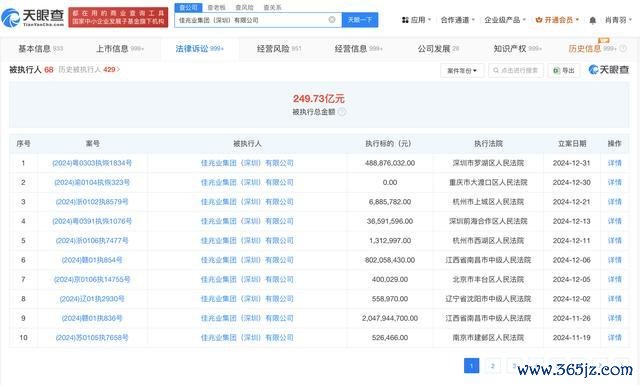Open the notification bell icon
Screen dimensions: 640x385
592,20
